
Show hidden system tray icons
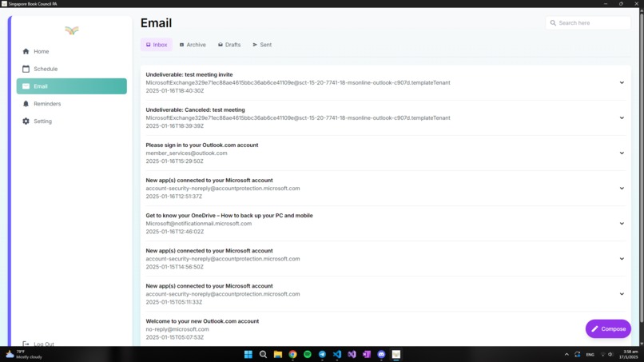click(566, 354)
